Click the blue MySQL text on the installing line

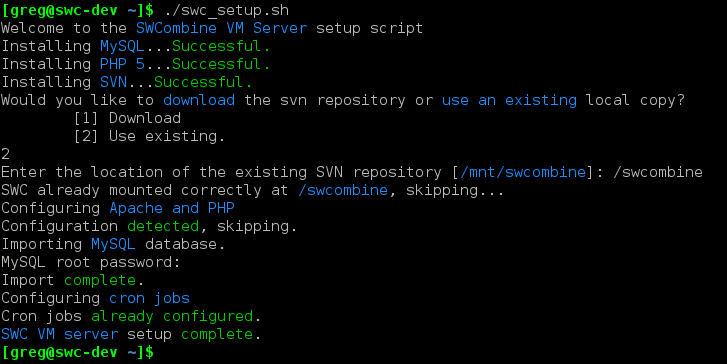122,46
